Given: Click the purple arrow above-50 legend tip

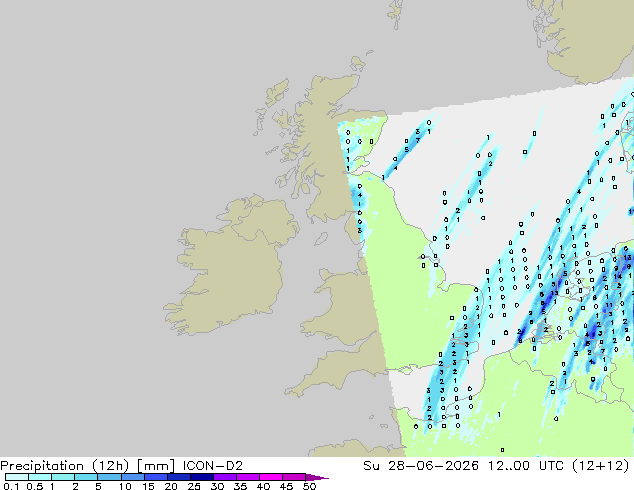Looking at the screenshot, I should (317, 477).
